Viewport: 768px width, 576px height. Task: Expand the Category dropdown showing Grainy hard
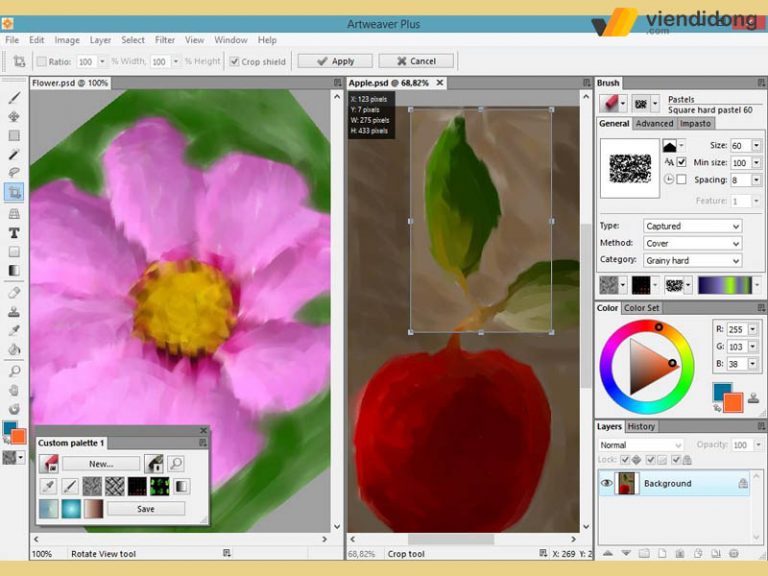pyautogui.click(x=691, y=260)
